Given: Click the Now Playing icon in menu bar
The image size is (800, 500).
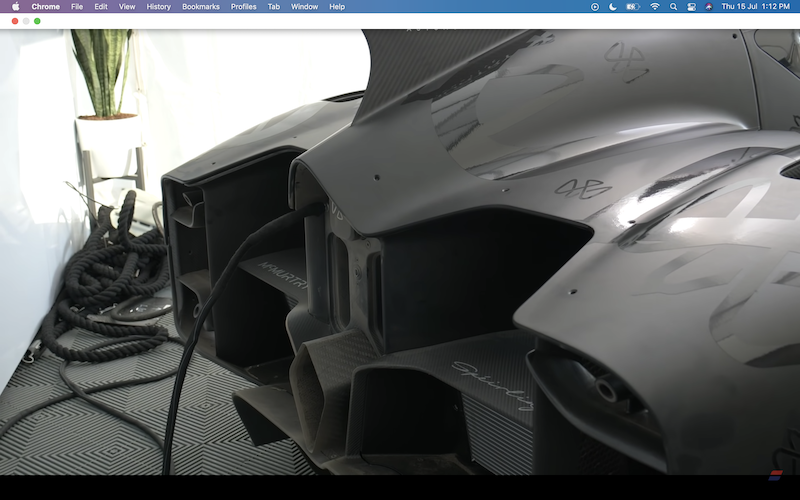Looking at the screenshot, I should click(x=595, y=6).
